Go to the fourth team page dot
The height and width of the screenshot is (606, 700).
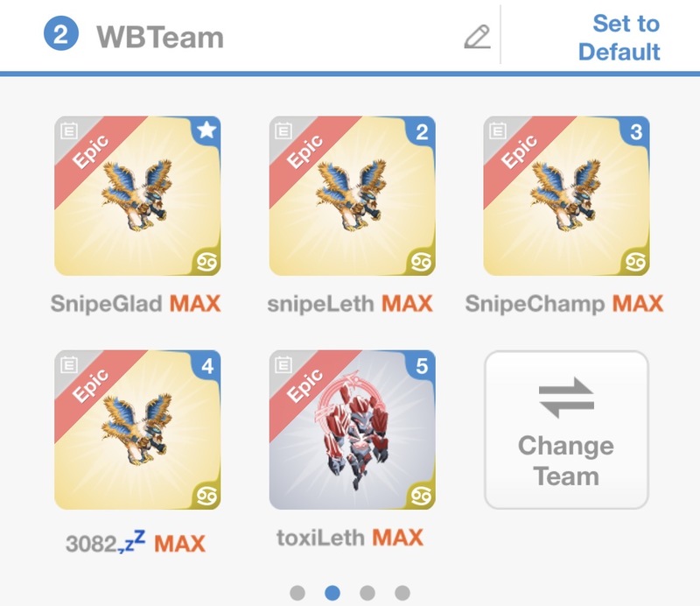coord(402,593)
